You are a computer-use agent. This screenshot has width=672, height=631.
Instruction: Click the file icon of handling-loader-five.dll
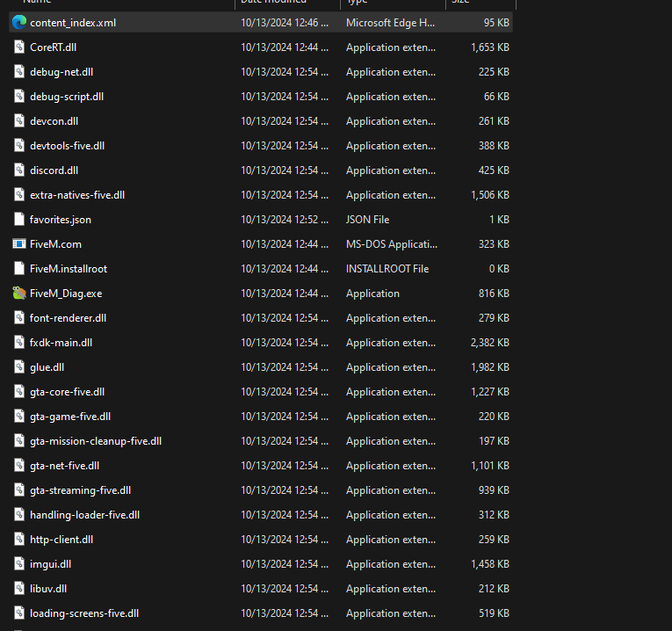tap(19, 514)
